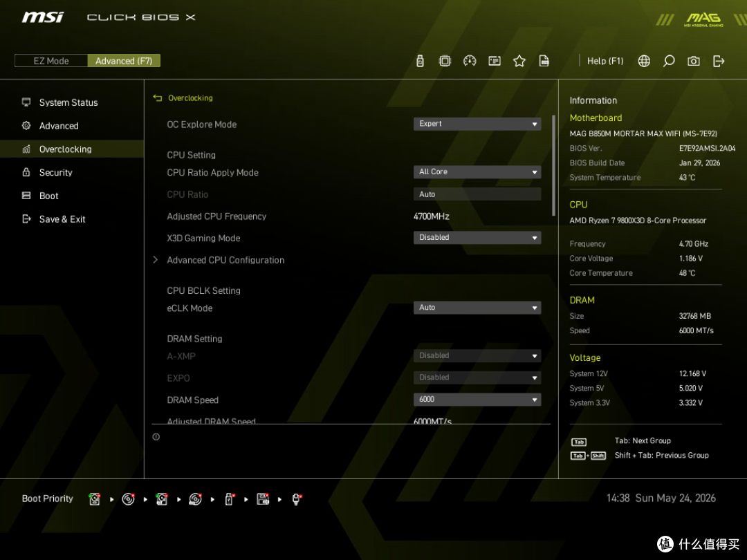This screenshot has width=747, height=560.
Task: Take a screenshot with the camera icon
Action: click(693, 61)
